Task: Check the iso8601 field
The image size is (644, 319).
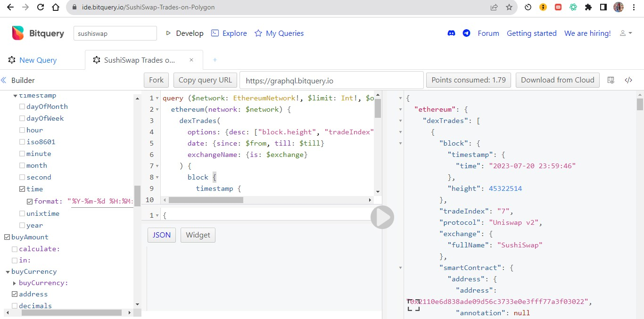Action: 22,142
